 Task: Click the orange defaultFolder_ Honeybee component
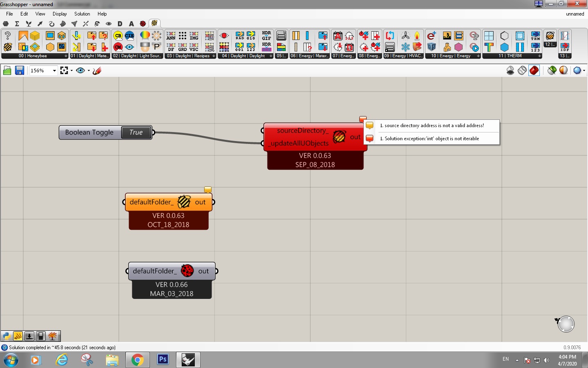(169, 202)
